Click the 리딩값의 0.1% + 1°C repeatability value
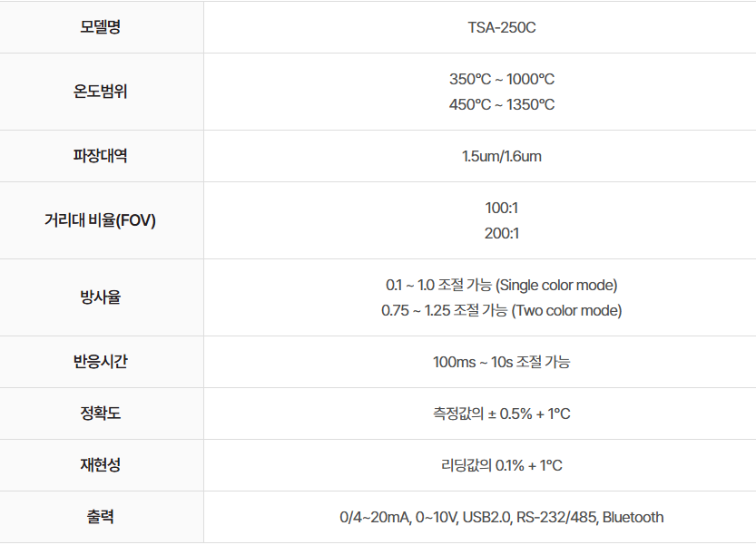Screen dimensions: 756x545 pyautogui.click(x=501, y=465)
